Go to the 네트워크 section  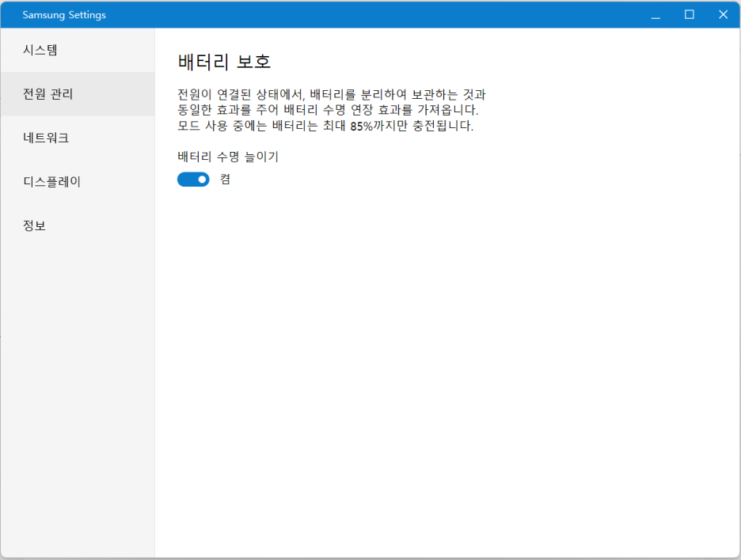click(x=78, y=138)
